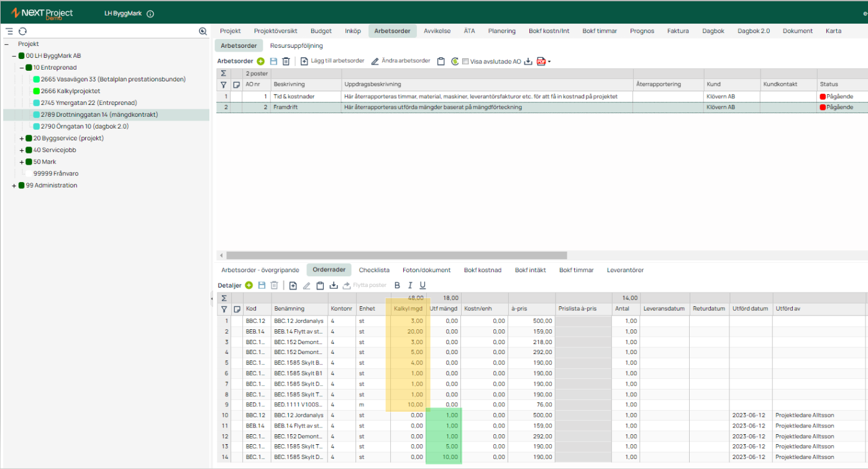
Task: Open the filter icon of Arbetsorder grid
Action: point(224,84)
